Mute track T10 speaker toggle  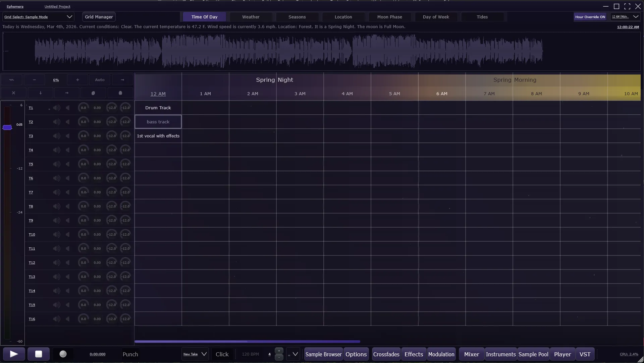tap(57, 234)
